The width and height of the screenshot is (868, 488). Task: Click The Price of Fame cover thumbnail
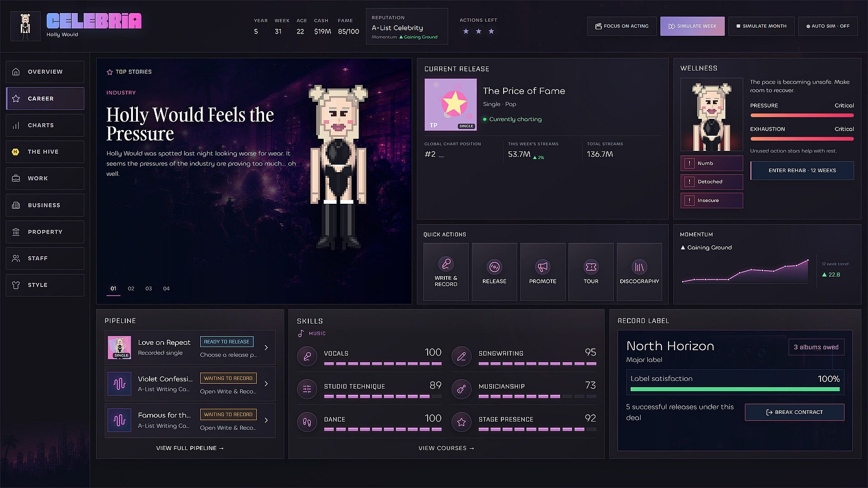tap(450, 104)
